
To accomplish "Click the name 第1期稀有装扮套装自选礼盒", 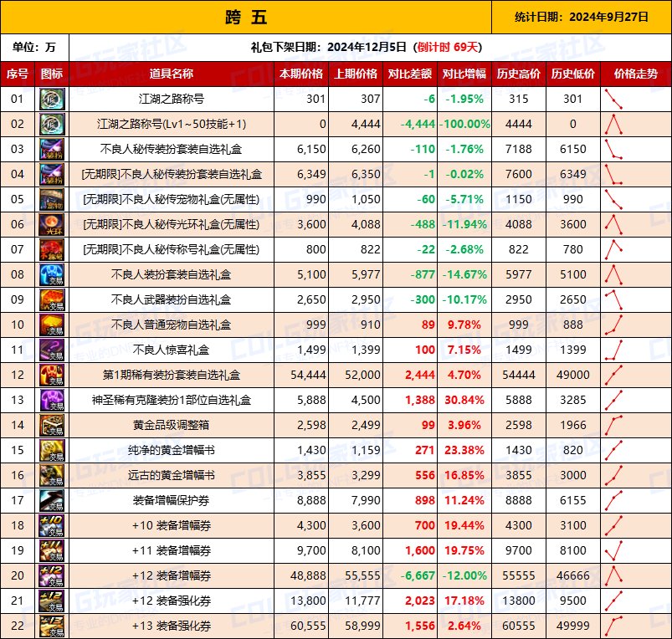I will coord(172,375).
